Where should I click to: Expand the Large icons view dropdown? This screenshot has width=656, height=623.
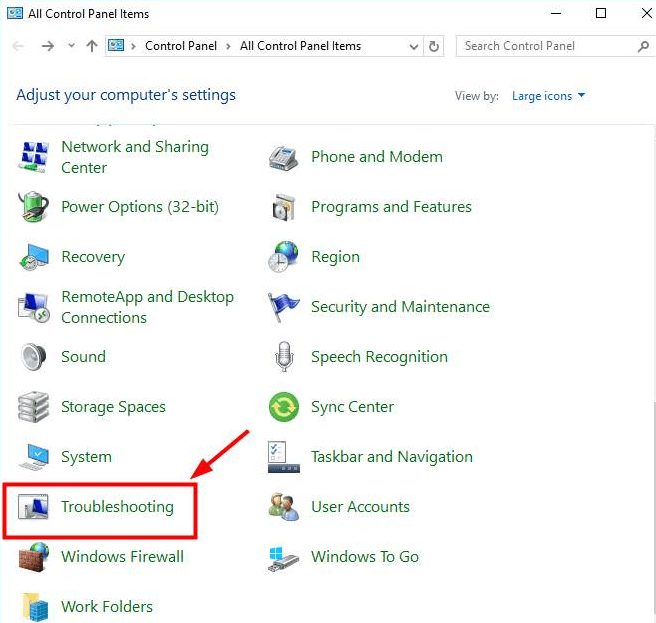548,96
